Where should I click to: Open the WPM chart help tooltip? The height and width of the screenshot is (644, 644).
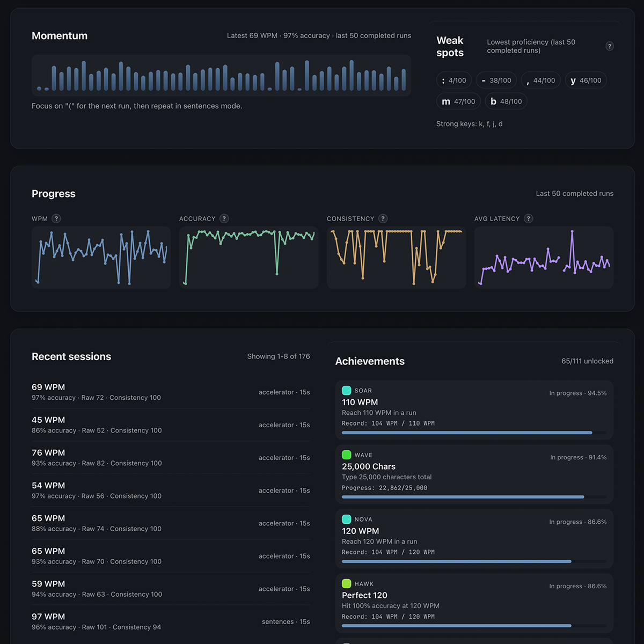click(57, 218)
